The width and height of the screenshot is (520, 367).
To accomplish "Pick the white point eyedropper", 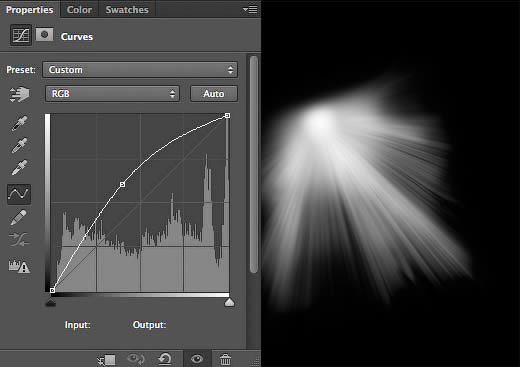I will (x=19, y=168).
